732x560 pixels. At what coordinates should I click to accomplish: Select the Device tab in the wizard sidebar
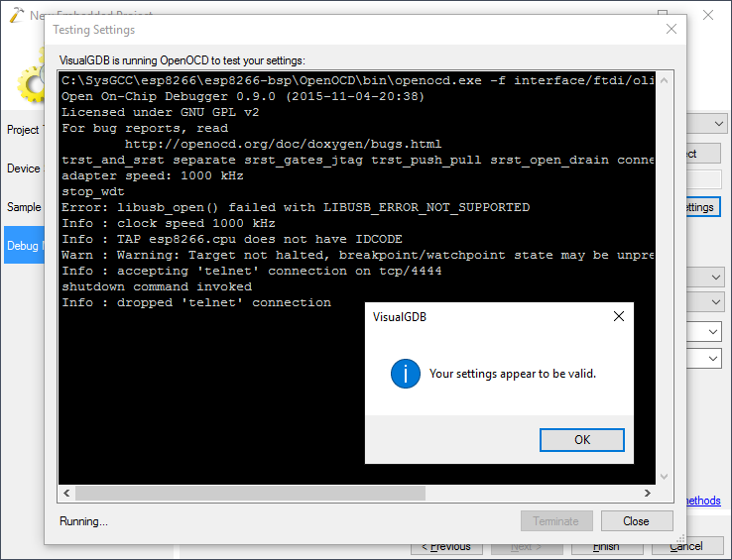[24, 168]
